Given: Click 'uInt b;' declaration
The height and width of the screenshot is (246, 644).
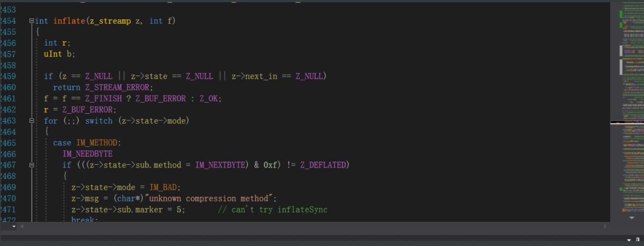Looking at the screenshot, I should 60,54.
